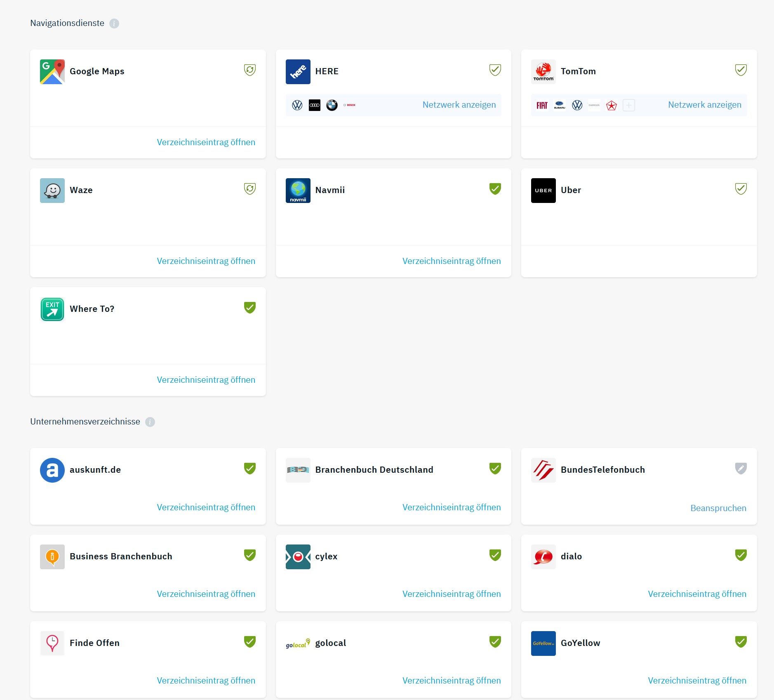Click the dialo logo icon
Image resolution: width=774 pixels, height=700 pixels.
pos(543,557)
